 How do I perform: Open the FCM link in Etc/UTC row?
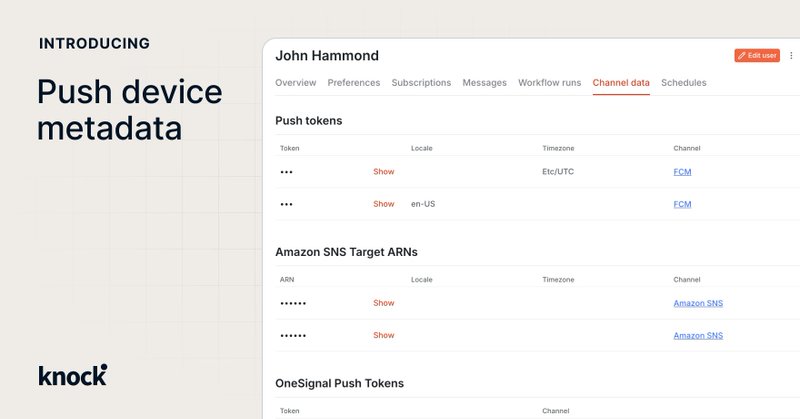pyautogui.click(x=682, y=172)
